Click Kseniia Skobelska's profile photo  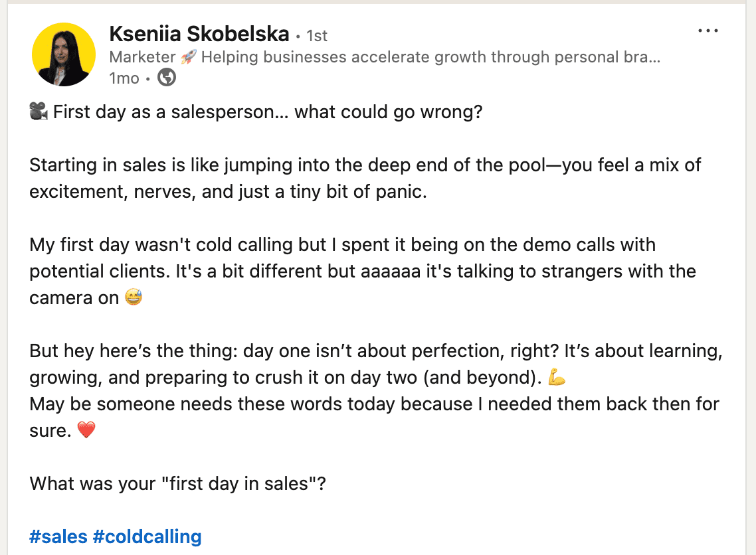click(x=64, y=54)
